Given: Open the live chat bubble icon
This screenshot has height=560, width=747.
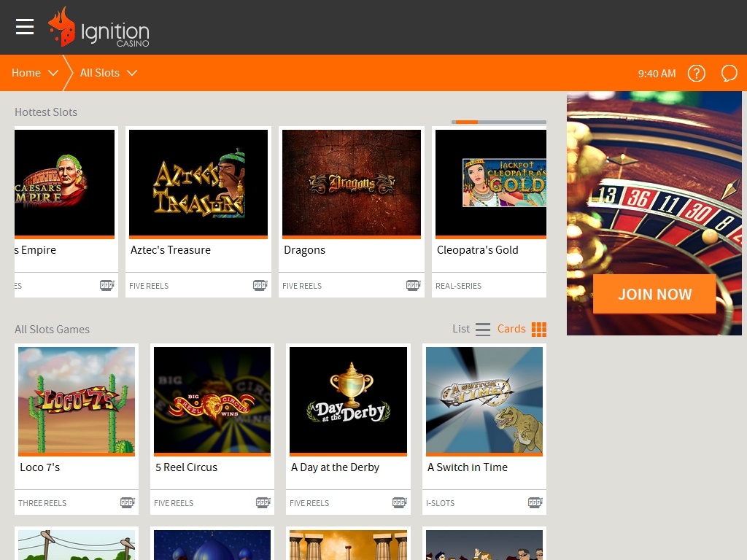Looking at the screenshot, I should [x=729, y=73].
